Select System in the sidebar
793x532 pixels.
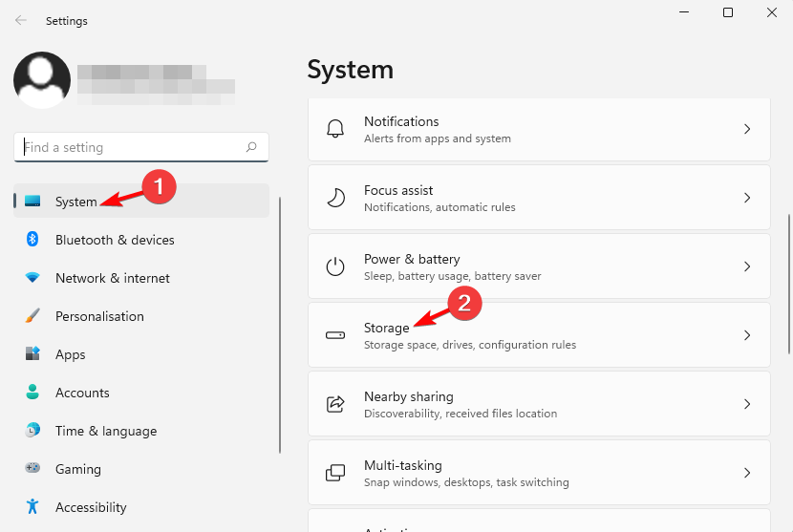(x=76, y=202)
